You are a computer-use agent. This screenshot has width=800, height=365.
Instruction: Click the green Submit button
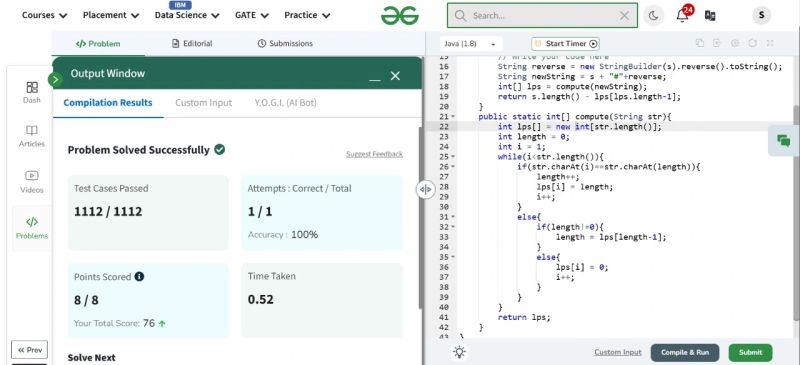click(x=750, y=352)
